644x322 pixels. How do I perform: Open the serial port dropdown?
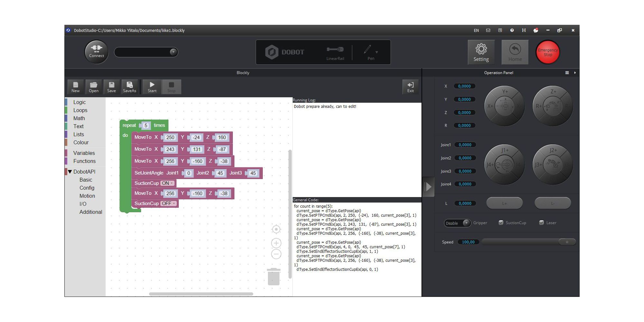click(173, 52)
